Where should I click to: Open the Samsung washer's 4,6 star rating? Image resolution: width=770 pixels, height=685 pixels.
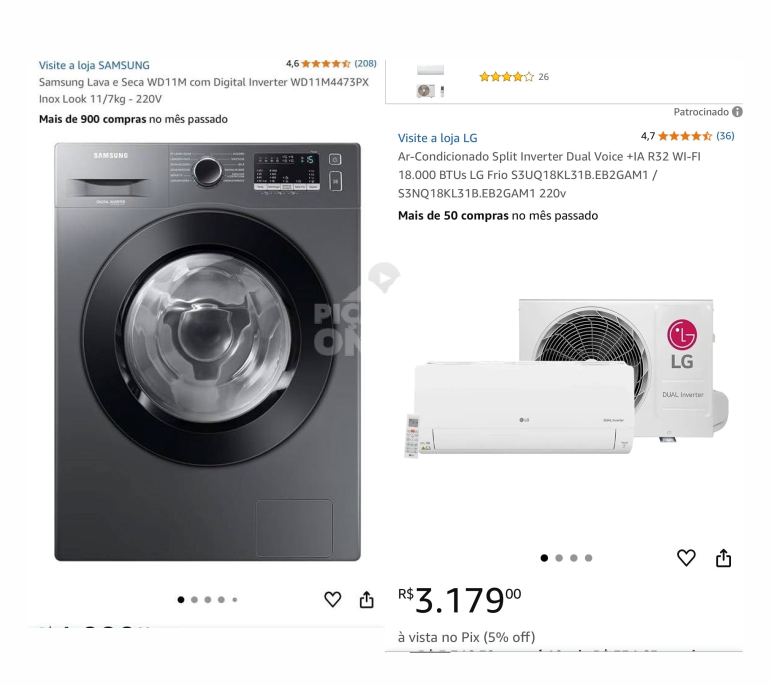pos(326,63)
